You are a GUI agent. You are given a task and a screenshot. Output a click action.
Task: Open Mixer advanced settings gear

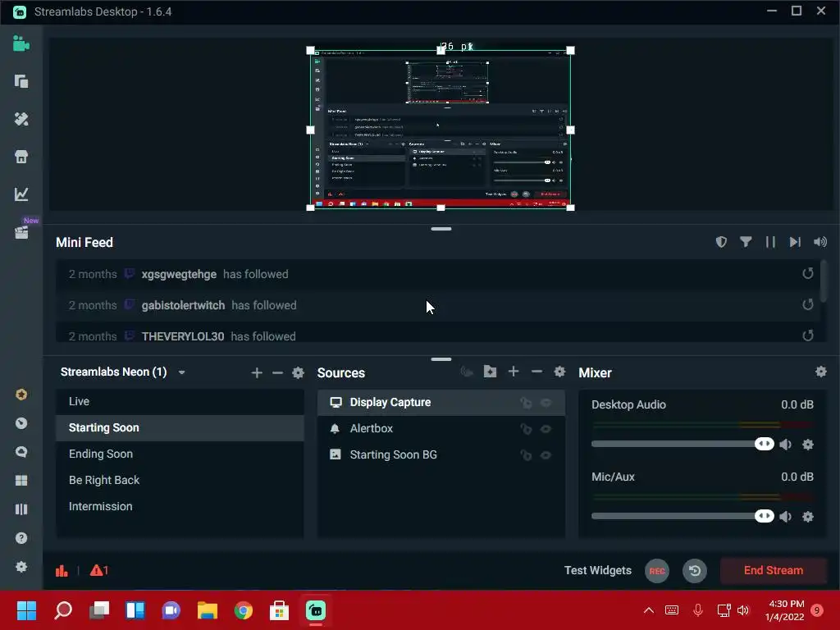tap(820, 372)
